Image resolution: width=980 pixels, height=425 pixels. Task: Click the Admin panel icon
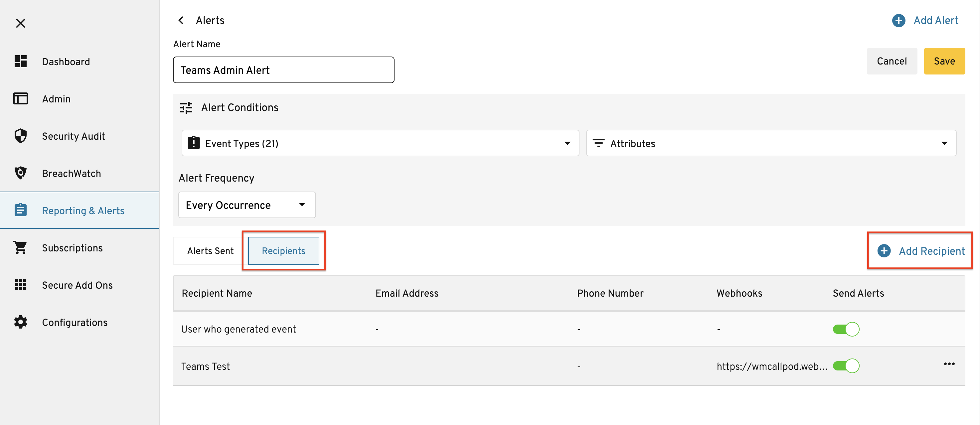[21, 98]
